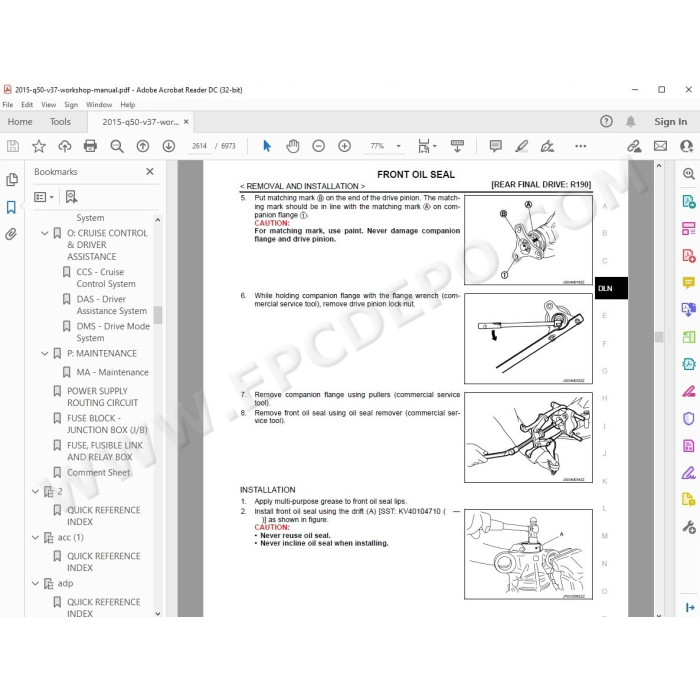Open DMS - Drive Mode System bookmark
The width and height of the screenshot is (700, 700).
point(113,332)
